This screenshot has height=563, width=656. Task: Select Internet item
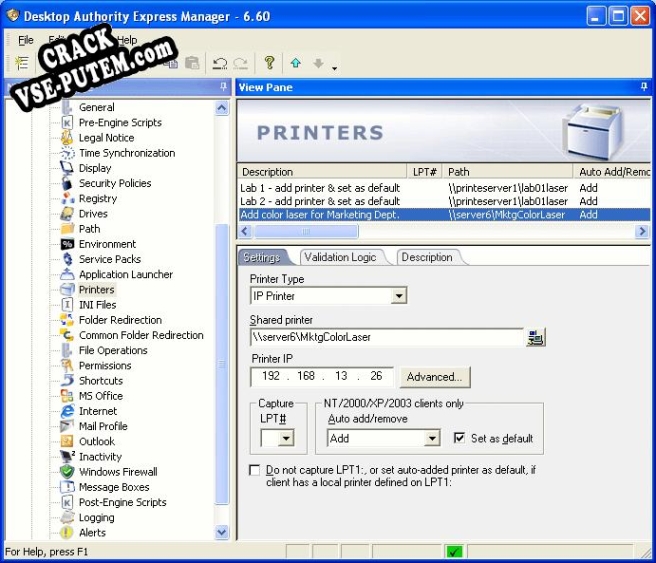click(98, 411)
